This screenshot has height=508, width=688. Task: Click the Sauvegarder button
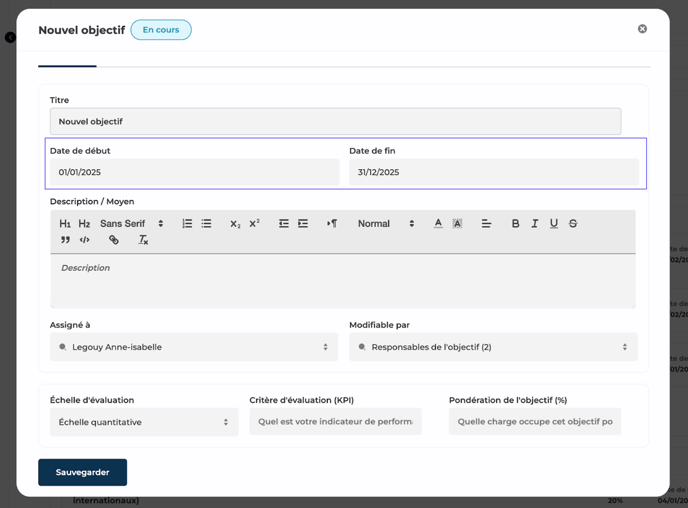(82, 472)
